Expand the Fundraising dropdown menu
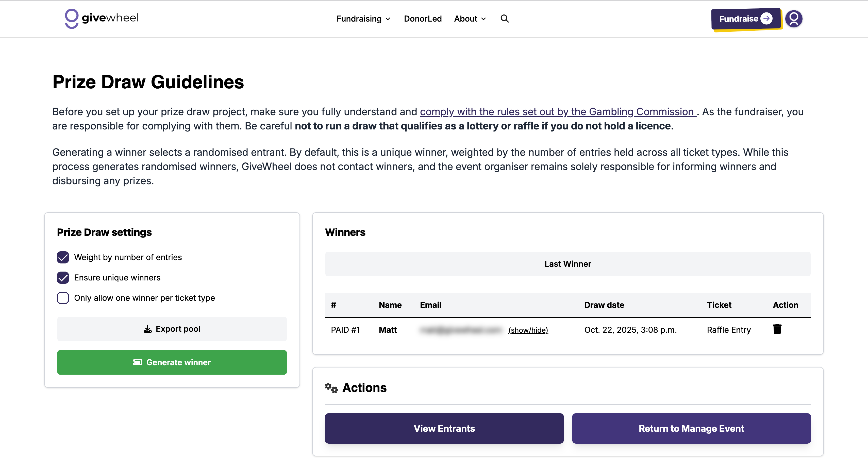This screenshot has height=467, width=868. [x=363, y=19]
